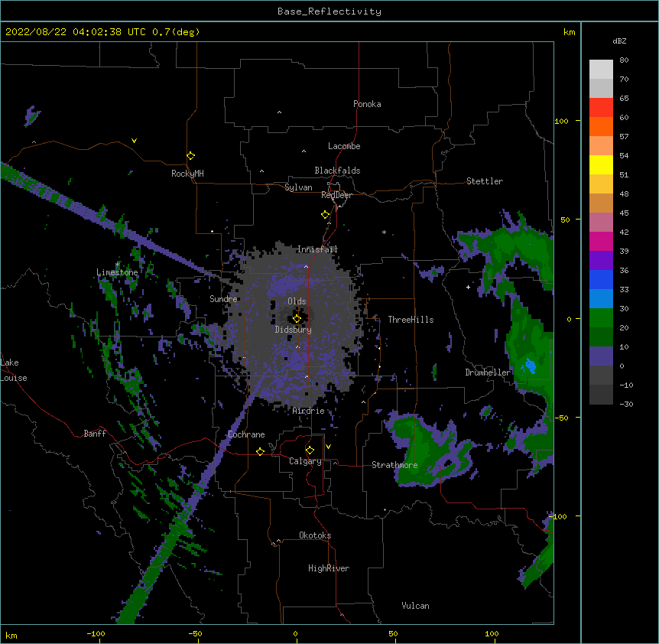659x644 pixels.
Task: Pick the purple 36-39 dBZ legend swatch
Action: tap(601, 261)
